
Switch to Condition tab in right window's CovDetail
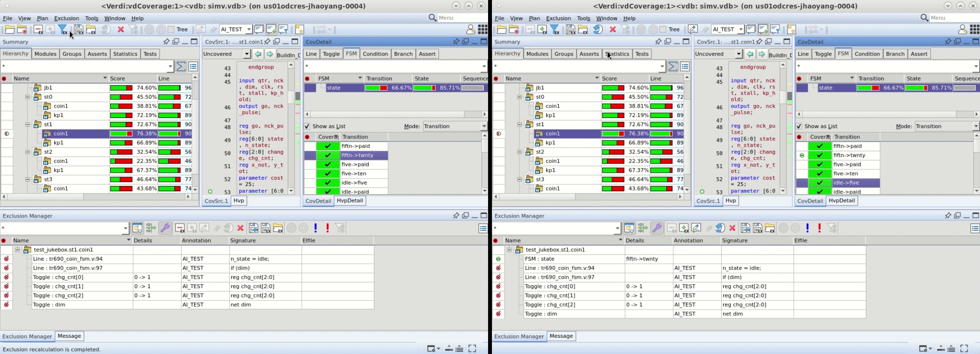(867, 54)
